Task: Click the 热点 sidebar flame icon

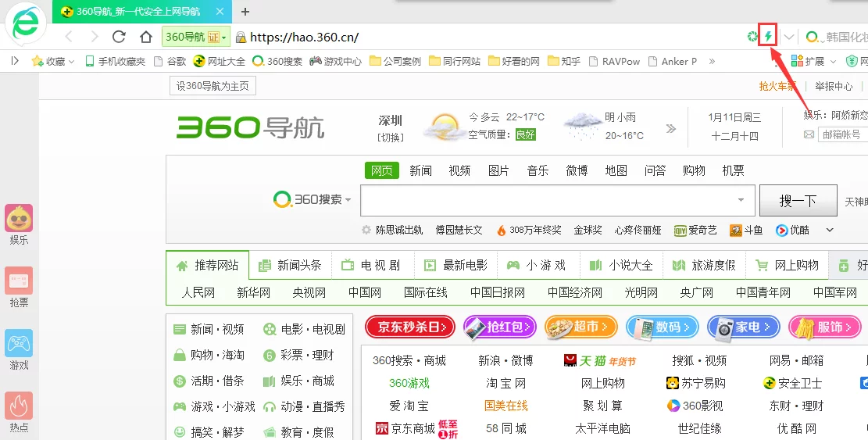Action: 19,406
